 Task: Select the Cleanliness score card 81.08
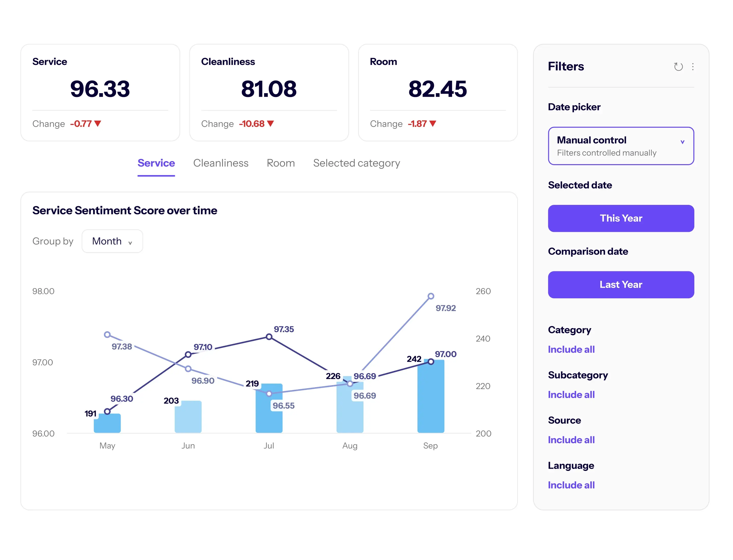tap(269, 93)
